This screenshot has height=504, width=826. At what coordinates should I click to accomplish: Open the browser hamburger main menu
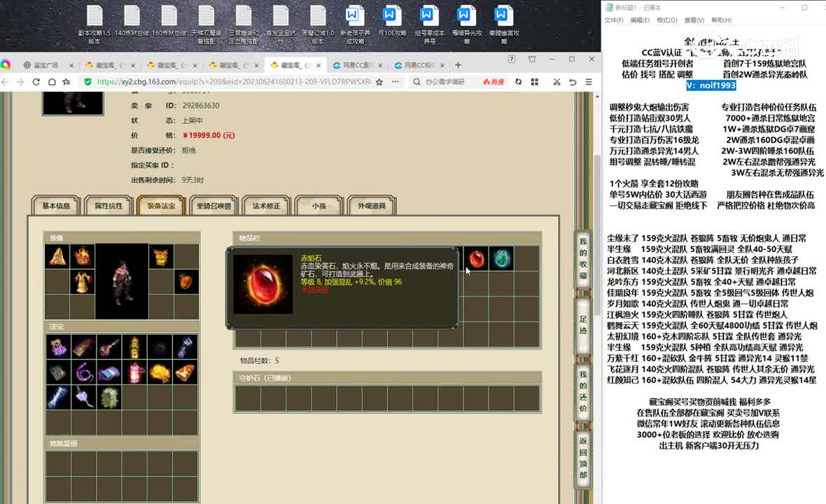tap(589, 82)
